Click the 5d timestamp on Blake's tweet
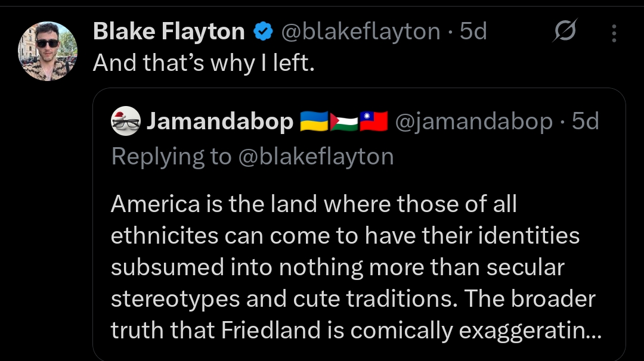 click(x=473, y=32)
